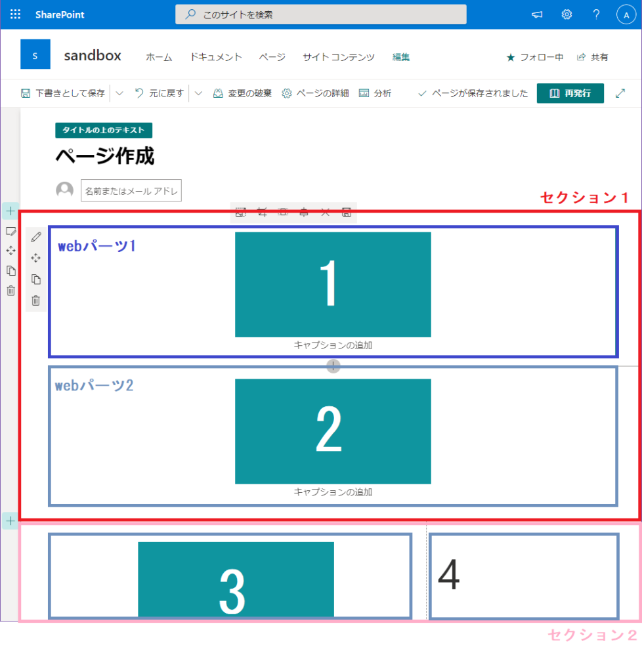Duplicate section 1 using the copy icon
This screenshot has width=642, height=672.
point(11,270)
